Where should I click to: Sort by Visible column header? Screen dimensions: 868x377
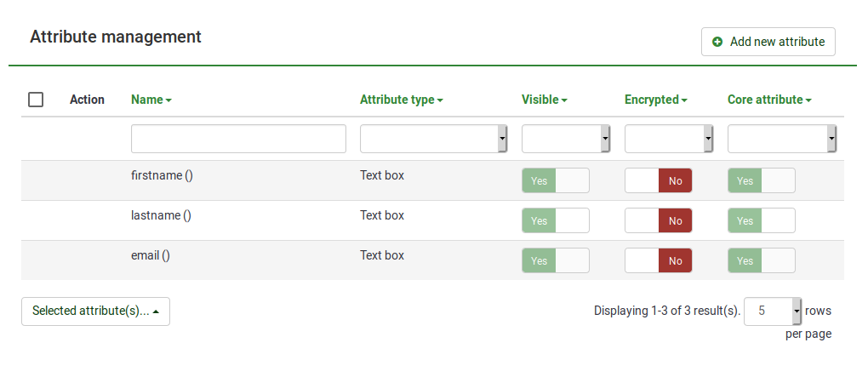[544, 100]
